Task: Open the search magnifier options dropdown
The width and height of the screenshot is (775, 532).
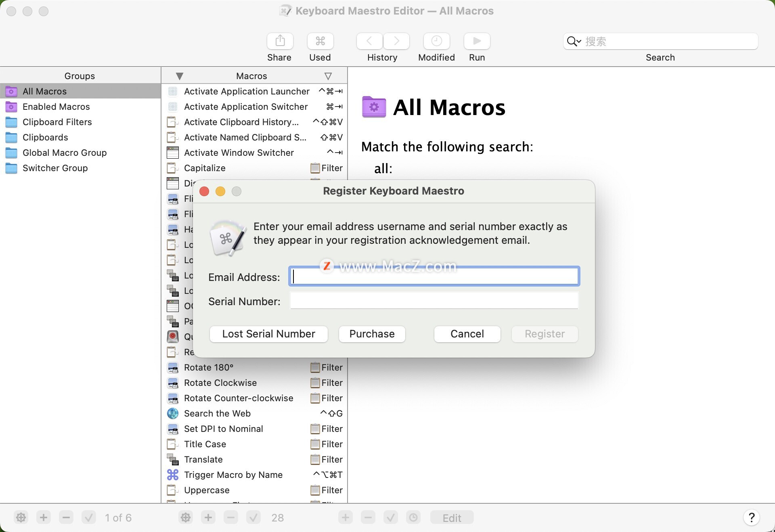Action: click(574, 41)
